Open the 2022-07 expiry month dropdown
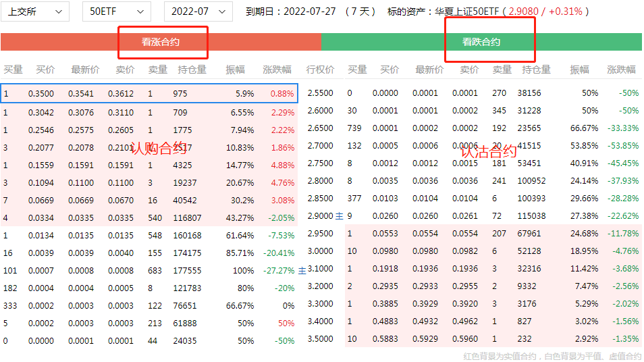This screenshot has width=644, height=362. coord(198,11)
